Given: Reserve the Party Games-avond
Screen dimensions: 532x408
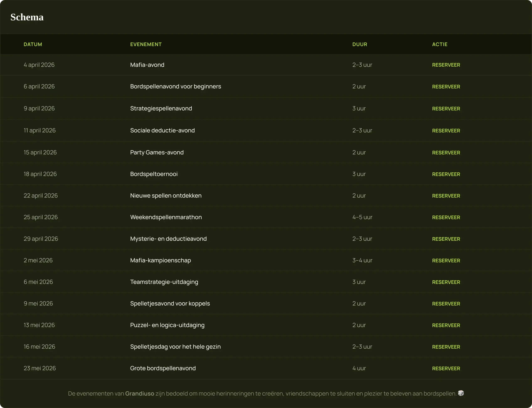Looking at the screenshot, I should click(x=446, y=153).
